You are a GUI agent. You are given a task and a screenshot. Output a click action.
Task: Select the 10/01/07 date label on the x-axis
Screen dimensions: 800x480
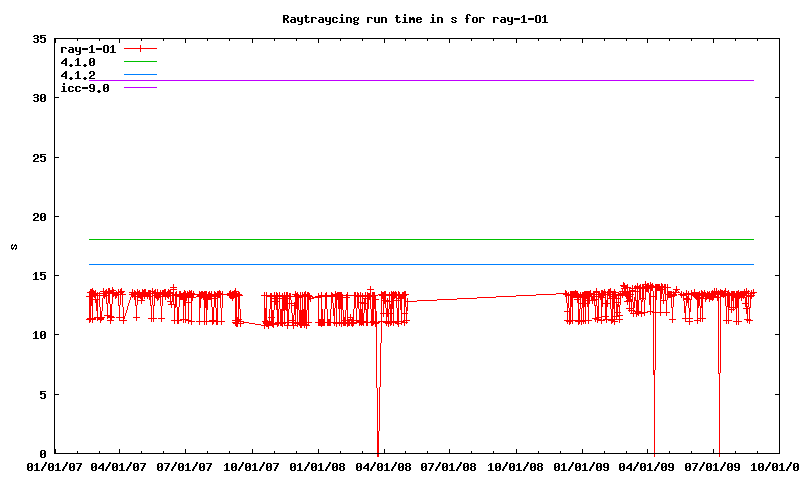[x=252, y=467]
